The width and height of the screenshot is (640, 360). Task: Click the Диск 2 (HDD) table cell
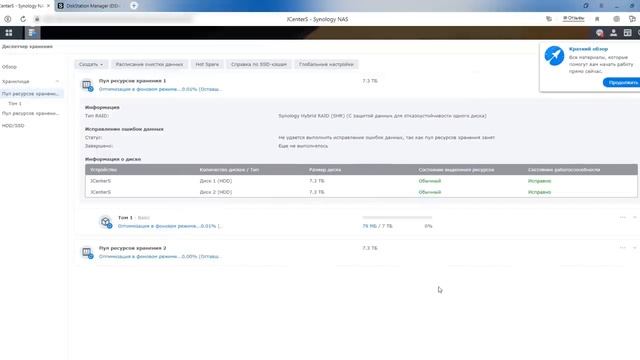(x=216, y=192)
